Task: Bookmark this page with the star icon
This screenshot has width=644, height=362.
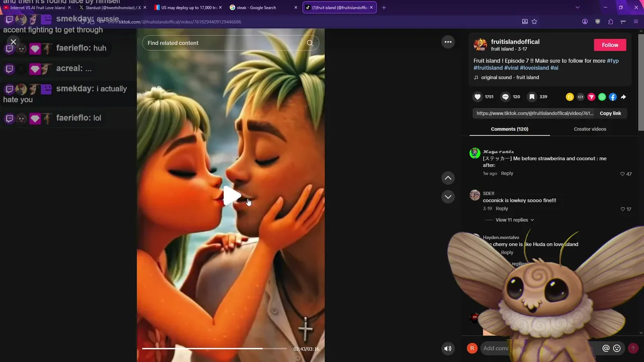Action: click(534, 22)
